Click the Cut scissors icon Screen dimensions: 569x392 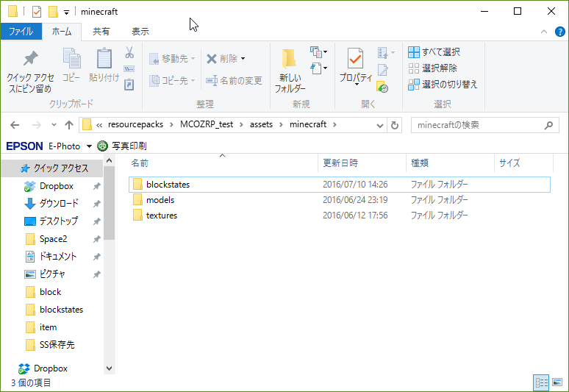[x=129, y=53]
